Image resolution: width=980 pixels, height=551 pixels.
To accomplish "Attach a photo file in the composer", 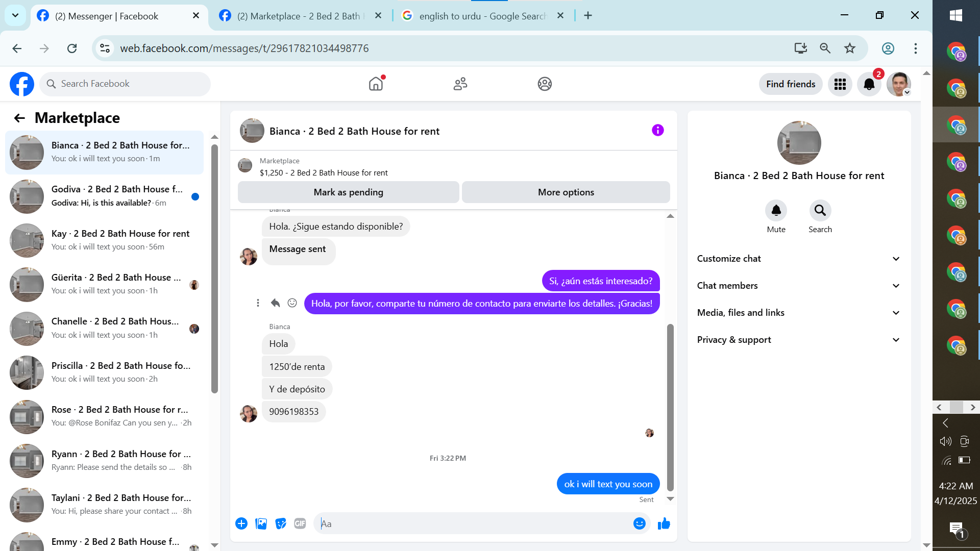I will click(x=261, y=523).
